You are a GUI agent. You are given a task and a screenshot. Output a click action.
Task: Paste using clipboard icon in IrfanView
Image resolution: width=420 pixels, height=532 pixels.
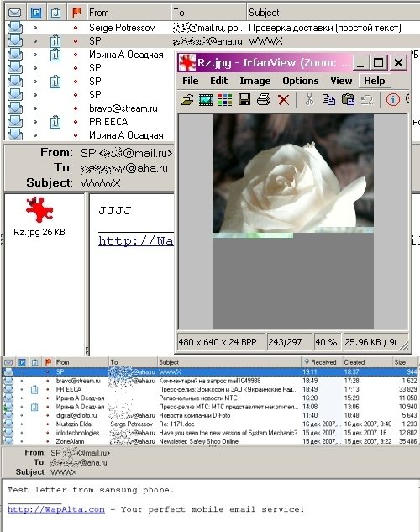click(x=348, y=100)
